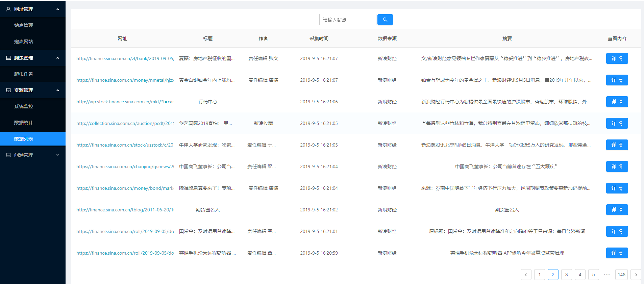The width and height of the screenshot is (644, 284).
Task: Open the finance.sina.com.cn/zl/bank link
Action: [125, 58]
